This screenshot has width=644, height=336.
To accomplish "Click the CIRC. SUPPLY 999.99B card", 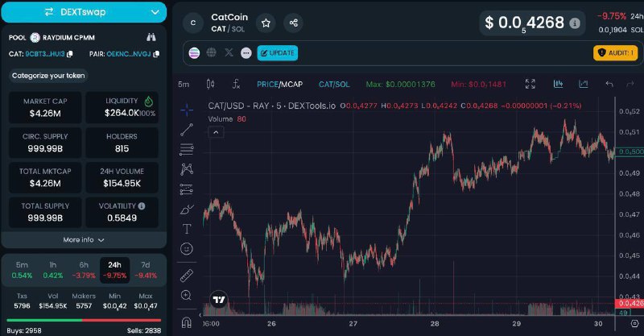I will pyautogui.click(x=45, y=143).
